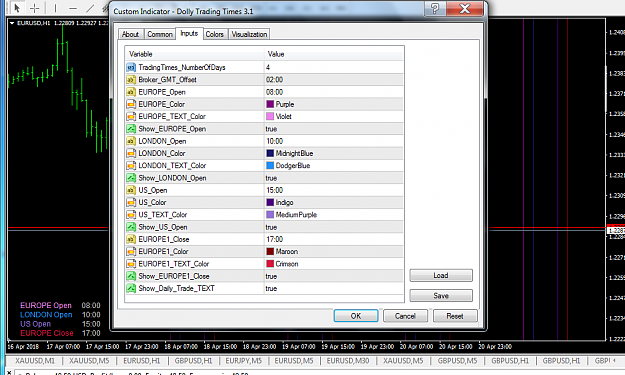Click icon beside EUROPE_Color variable

131,104
